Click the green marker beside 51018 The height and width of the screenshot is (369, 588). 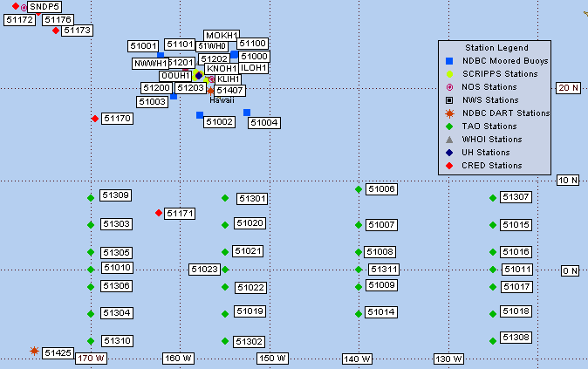(493, 314)
